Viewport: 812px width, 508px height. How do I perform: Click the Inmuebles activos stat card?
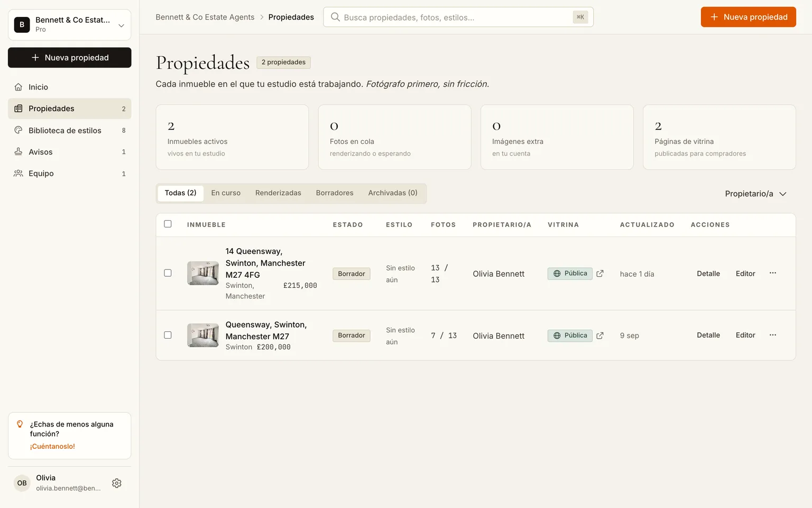(232, 137)
